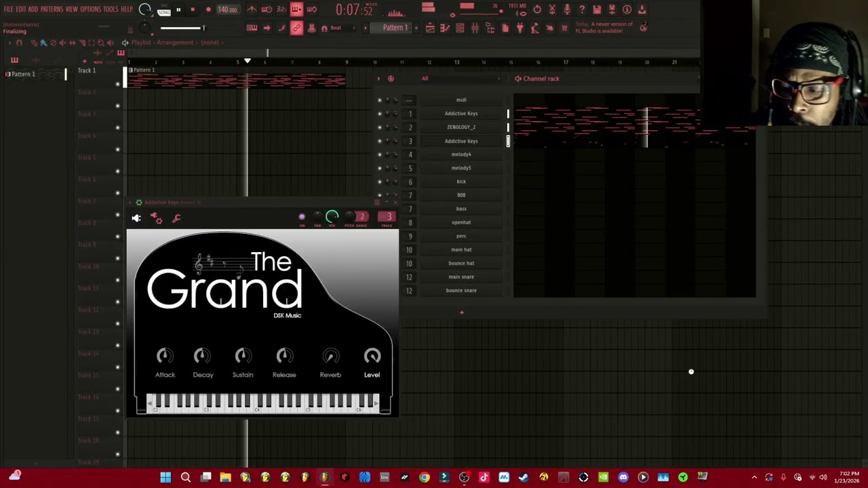Open the OPTIONS menu
Image resolution: width=868 pixels, height=488 pixels.
click(x=90, y=9)
